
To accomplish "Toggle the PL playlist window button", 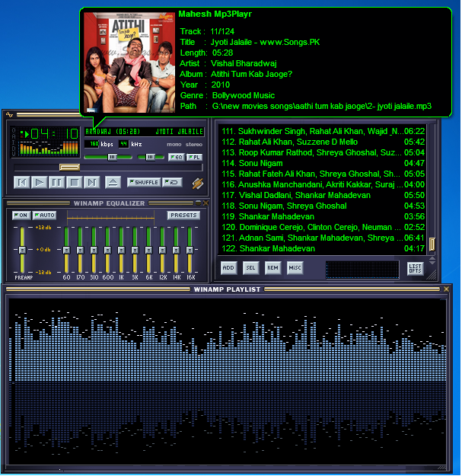I will click(x=194, y=157).
